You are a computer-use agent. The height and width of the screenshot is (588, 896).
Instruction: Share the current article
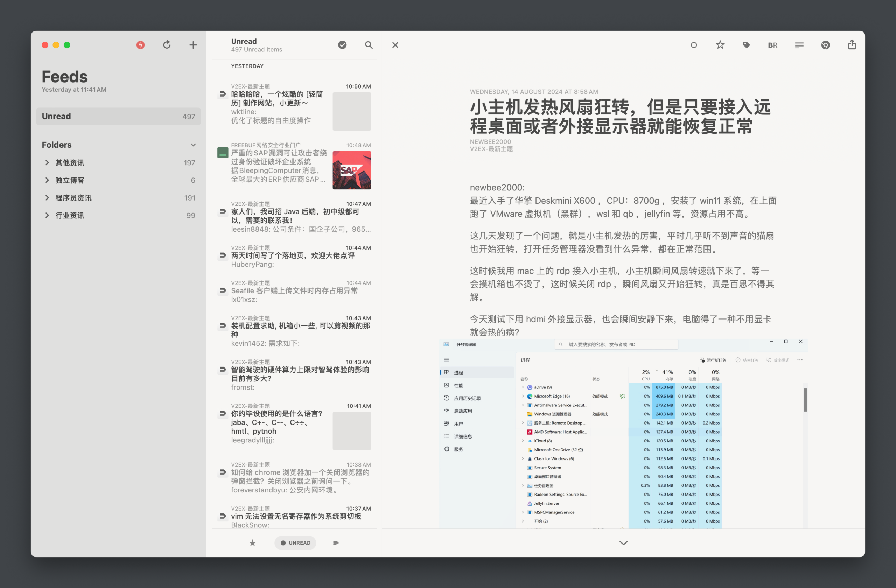tap(852, 45)
